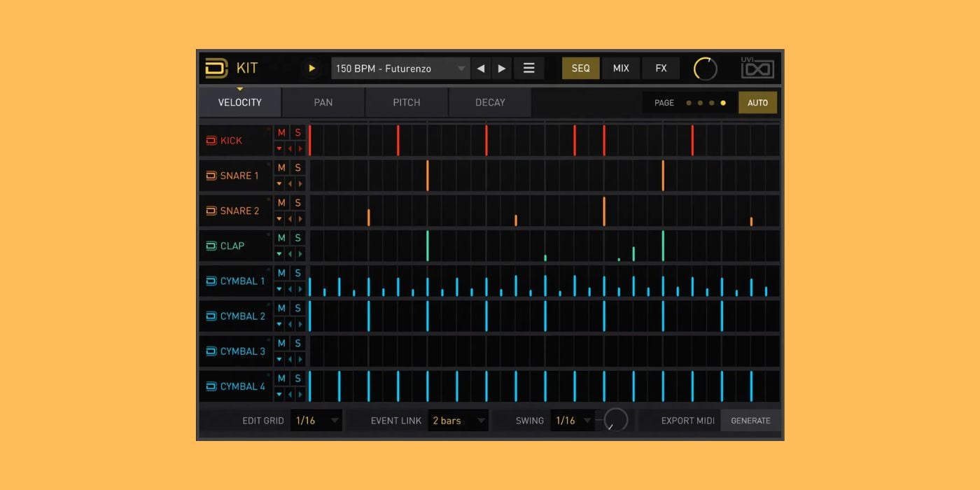Mute the CYMBAL 3 track
Image resolution: width=980 pixels, height=490 pixels.
[x=281, y=343]
